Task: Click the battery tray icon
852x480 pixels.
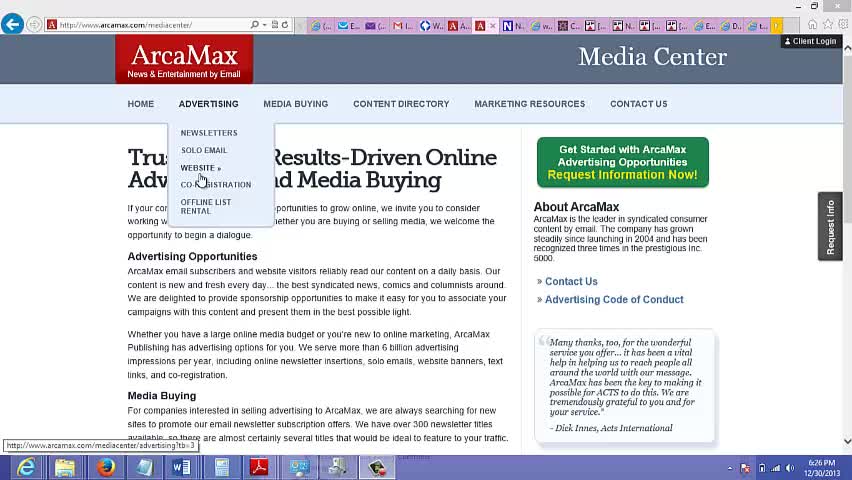Action: coord(762,468)
